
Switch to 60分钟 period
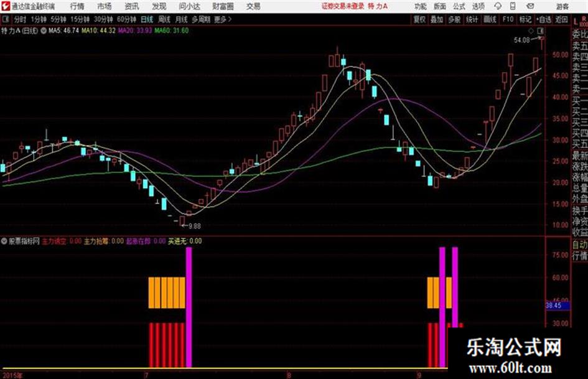(126, 19)
